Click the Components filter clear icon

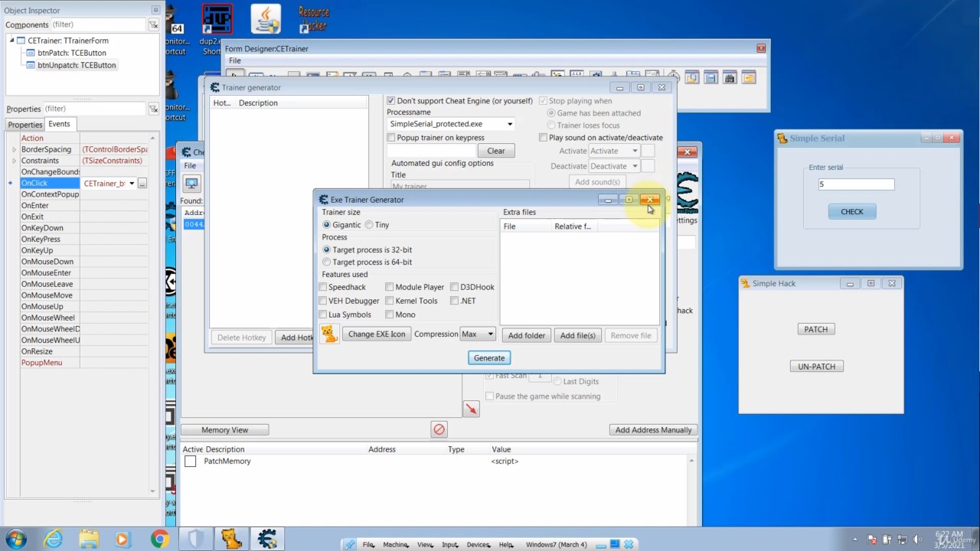click(x=153, y=25)
